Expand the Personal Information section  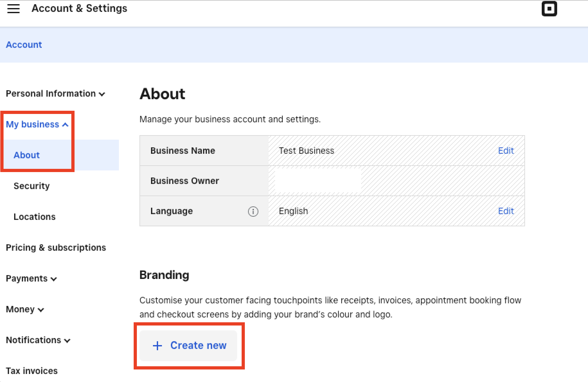coord(55,93)
